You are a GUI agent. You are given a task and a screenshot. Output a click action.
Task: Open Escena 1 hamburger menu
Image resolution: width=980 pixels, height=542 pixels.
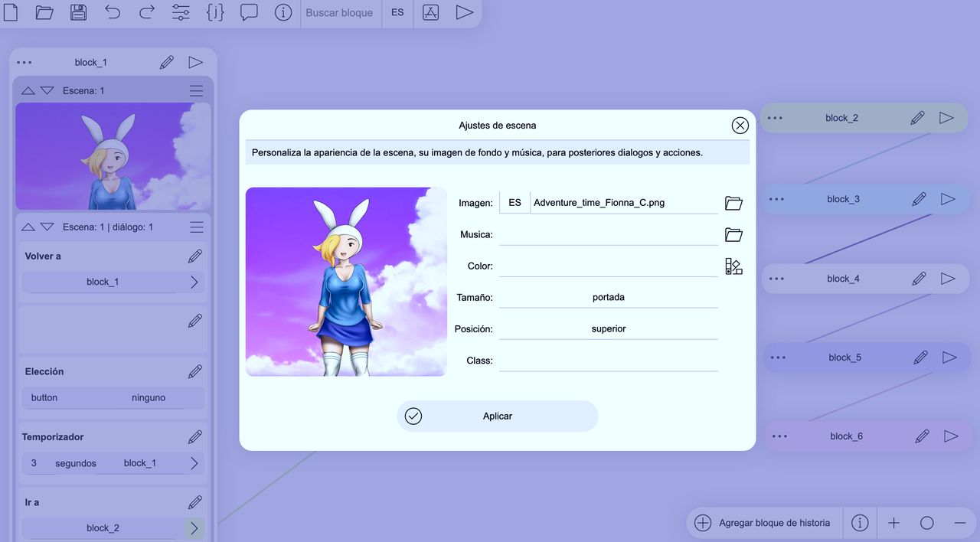[197, 90]
